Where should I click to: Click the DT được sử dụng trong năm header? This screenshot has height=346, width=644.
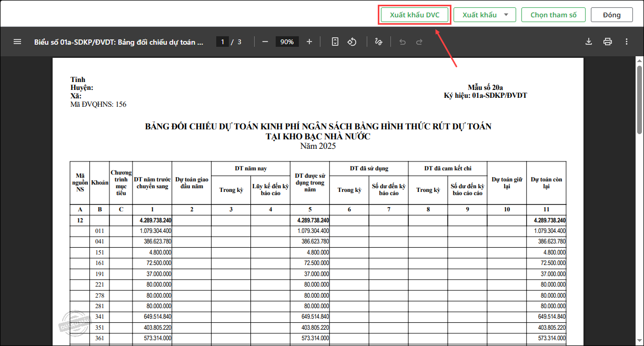pos(310,182)
